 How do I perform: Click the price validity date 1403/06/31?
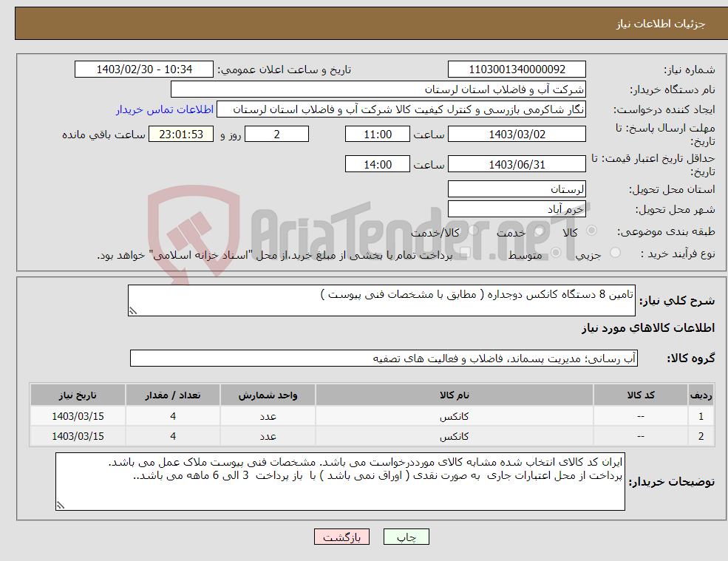(x=517, y=164)
